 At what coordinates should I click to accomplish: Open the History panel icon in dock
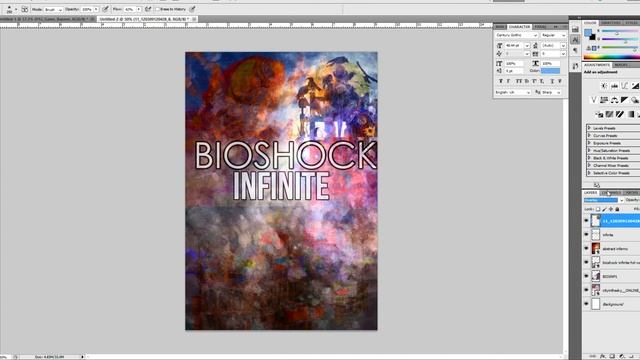click(x=575, y=29)
